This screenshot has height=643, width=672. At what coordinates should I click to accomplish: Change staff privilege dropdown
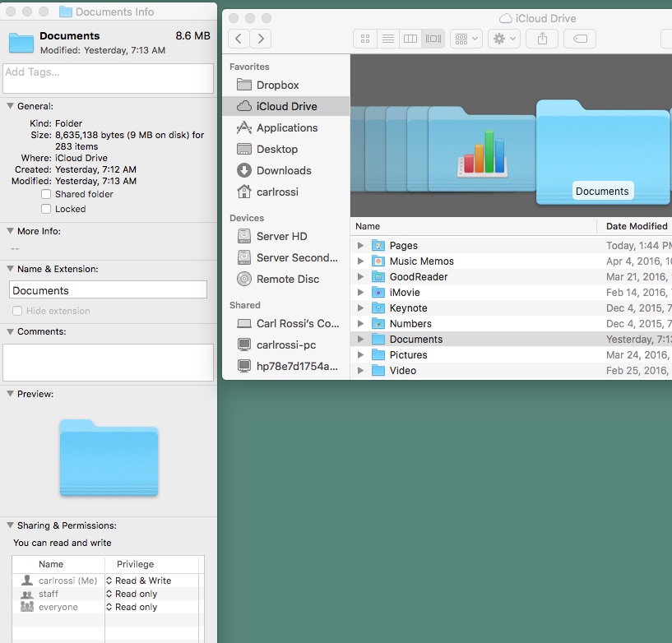pos(151,594)
